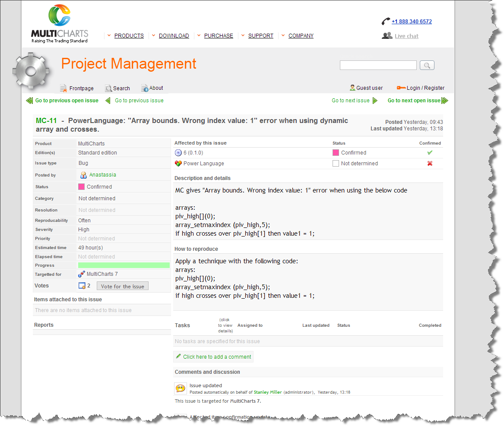Viewport: 504px width, 426px height.
Task: Open the Anastassia user profile link
Action: coord(102,175)
